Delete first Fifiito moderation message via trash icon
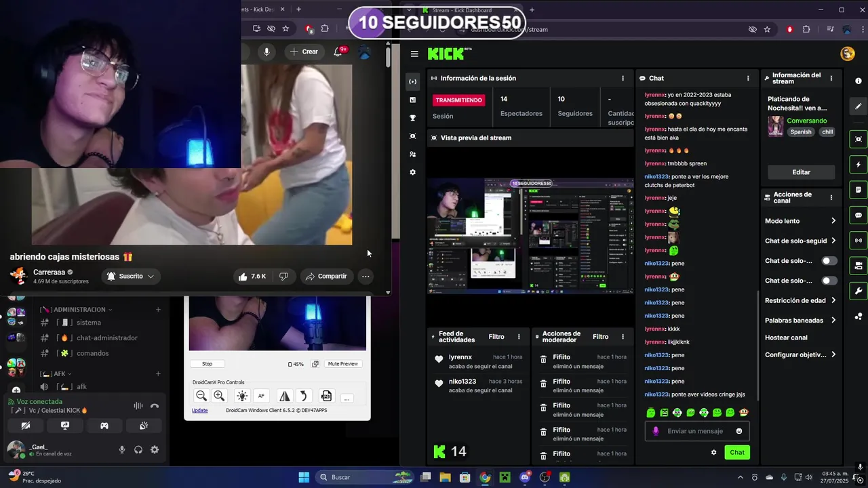This screenshot has width=868, height=488. point(543,360)
